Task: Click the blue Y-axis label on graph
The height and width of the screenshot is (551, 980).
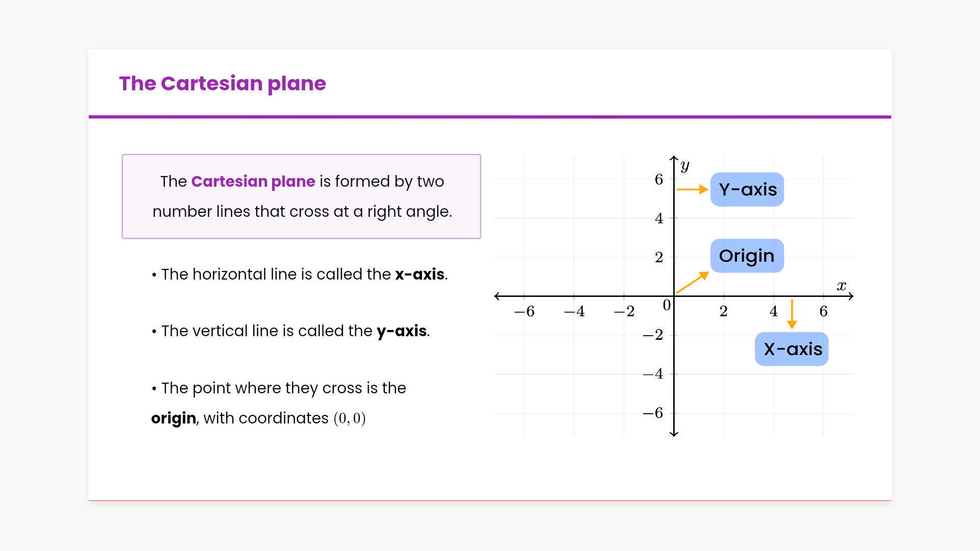Action: [x=747, y=189]
